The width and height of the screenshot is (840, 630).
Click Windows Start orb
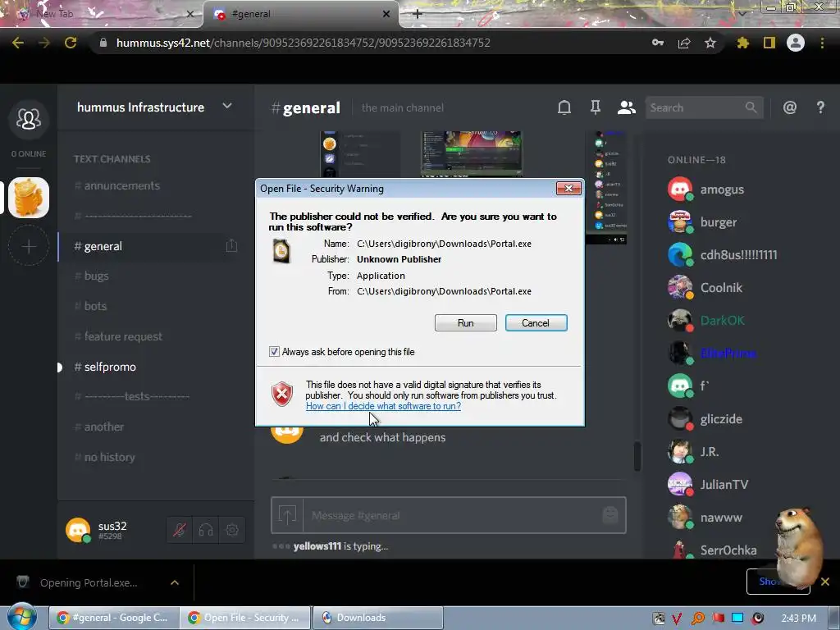21,617
